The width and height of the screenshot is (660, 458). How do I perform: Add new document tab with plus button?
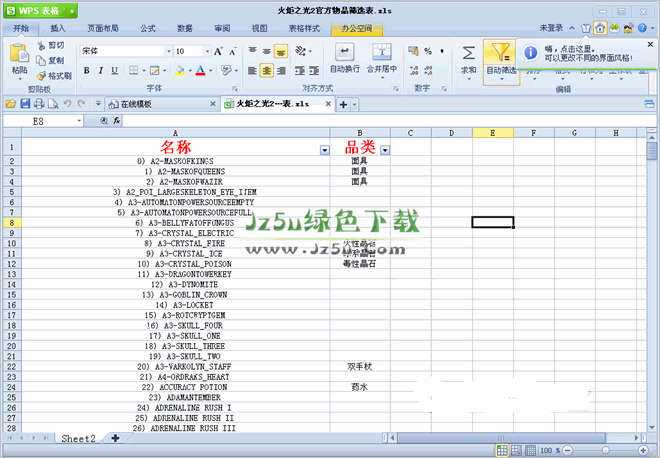coord(343,104)
